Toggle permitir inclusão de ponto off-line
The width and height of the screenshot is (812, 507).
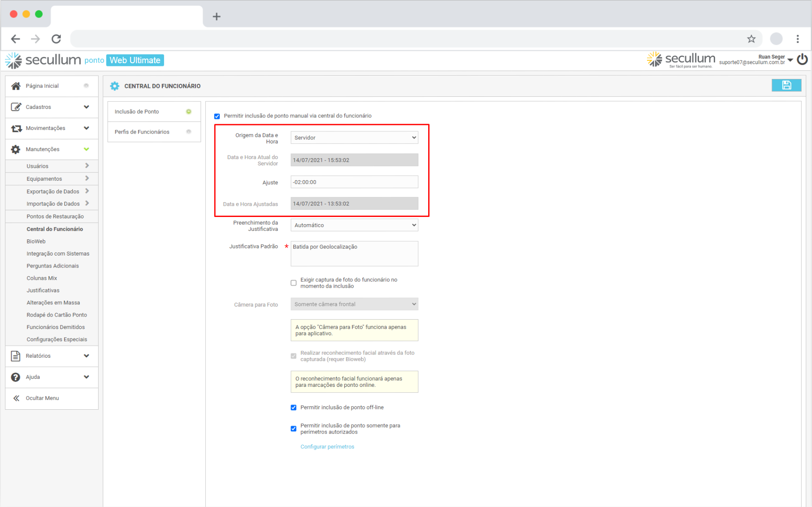coord(294,407)
